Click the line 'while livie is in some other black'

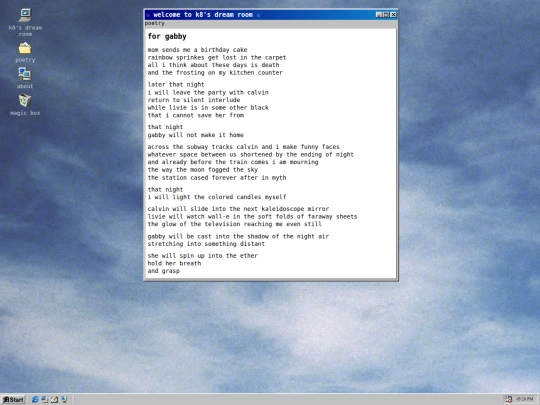[x=208, y=107]
